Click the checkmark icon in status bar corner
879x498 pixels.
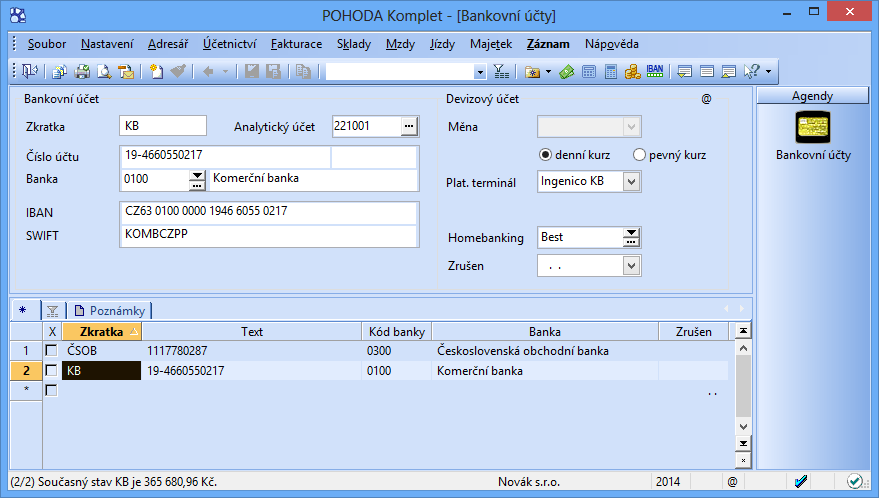tap(855, 481)
